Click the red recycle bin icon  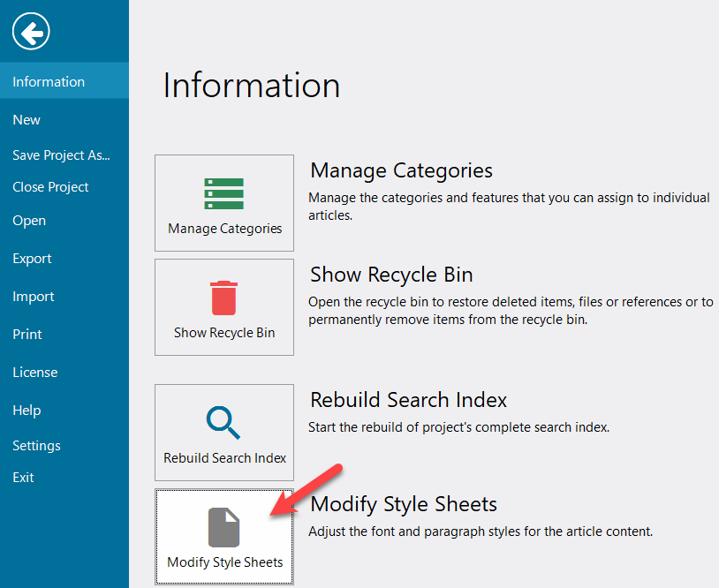224,298
